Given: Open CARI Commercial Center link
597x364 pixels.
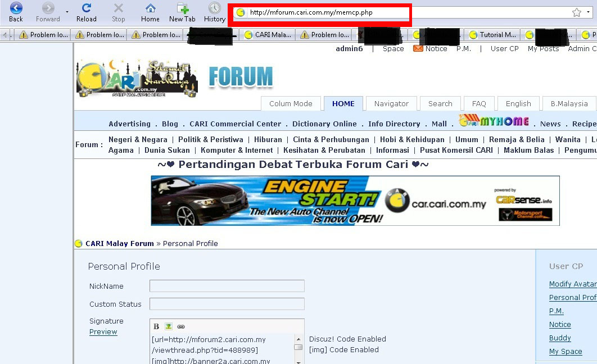Looking at the screenshot, I should coord(236,124).
